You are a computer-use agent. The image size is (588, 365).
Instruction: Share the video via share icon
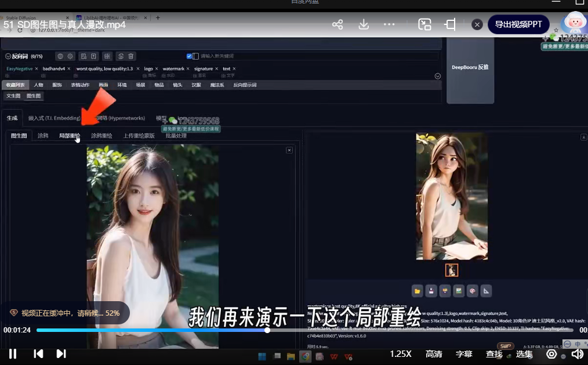point(337,25)
